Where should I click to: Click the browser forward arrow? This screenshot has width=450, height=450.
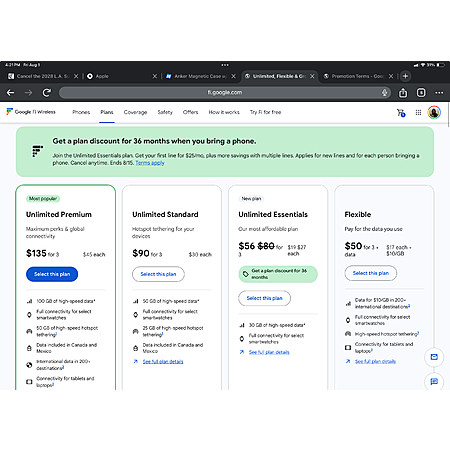pyautogui.click(x=29, y=93)
